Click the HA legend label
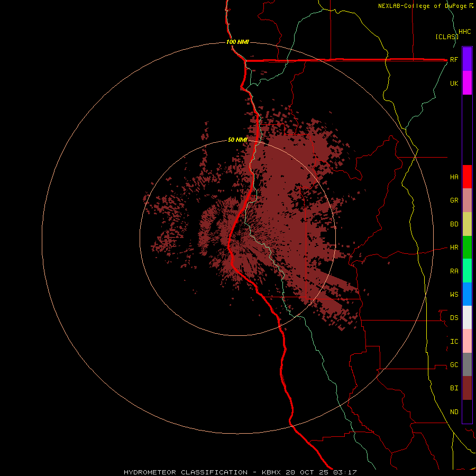The width and height of the screenshot is (476, 476). (x=454, y=177)
